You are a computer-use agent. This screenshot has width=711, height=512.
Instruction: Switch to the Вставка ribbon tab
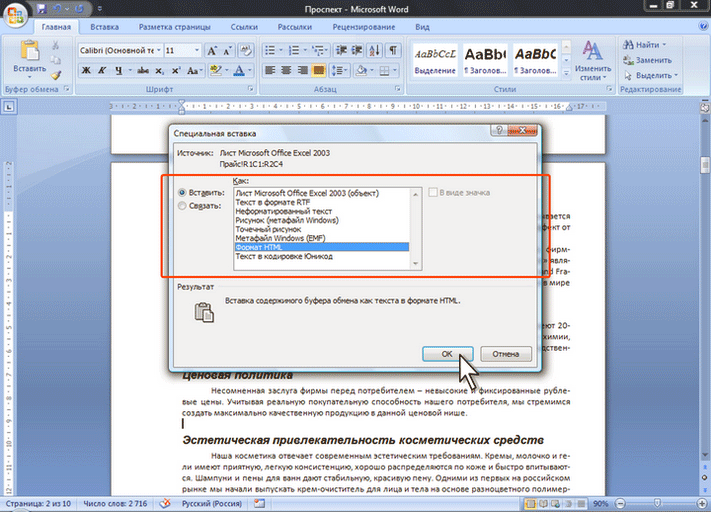tap(104, 27)
